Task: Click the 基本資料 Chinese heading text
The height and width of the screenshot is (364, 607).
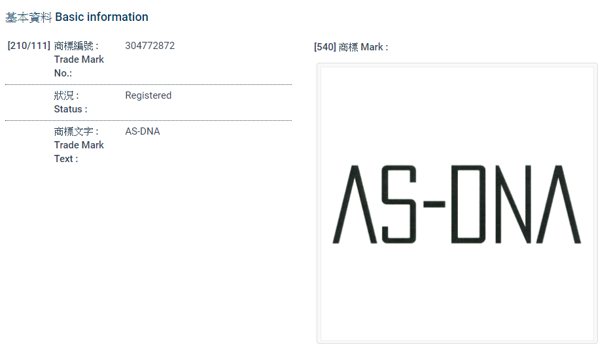Action: [x=28, y=17]
